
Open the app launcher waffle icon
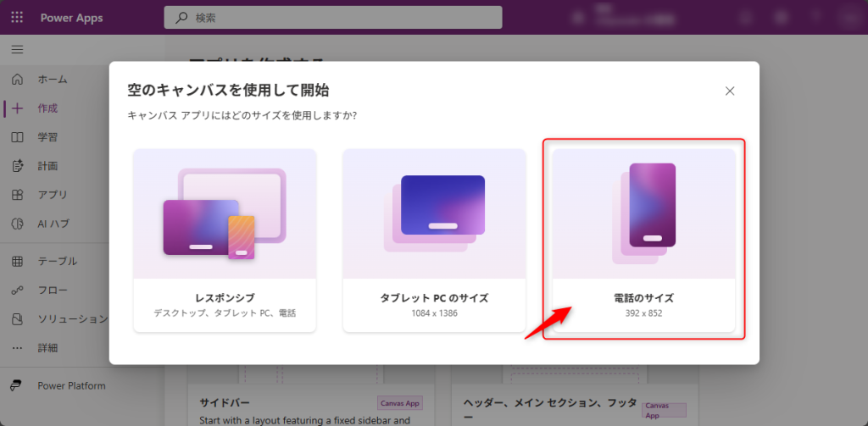(18, 18)
